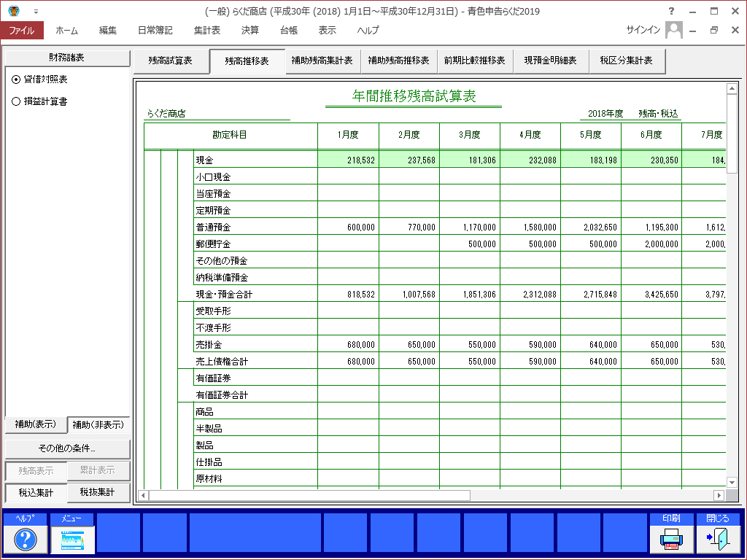The width and height of the screenshot is (747, 560).
Task: Select the 普通預金 account row
Action: [256, 227]
